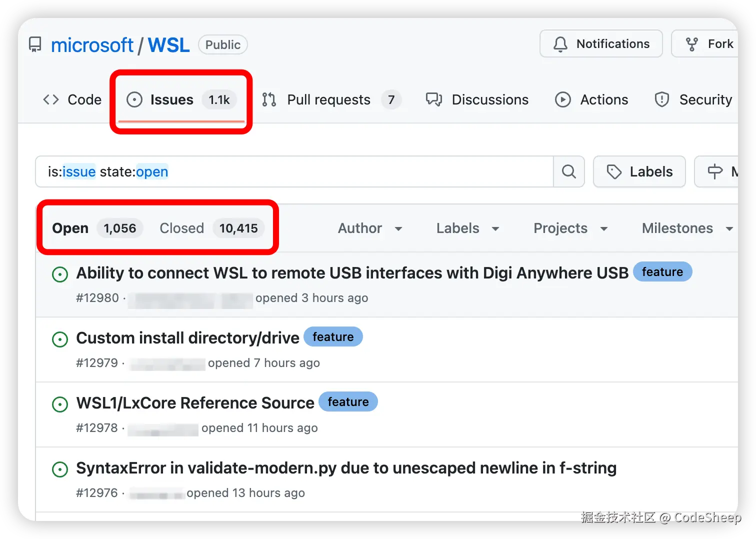Switch to the Code tab
The image size is (756, 539).
click(x=72, y=99)
